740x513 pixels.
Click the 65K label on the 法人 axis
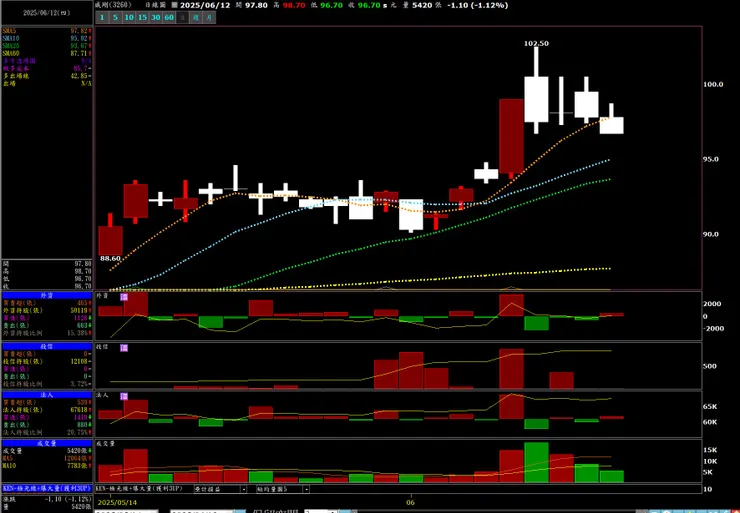[710, 406]
